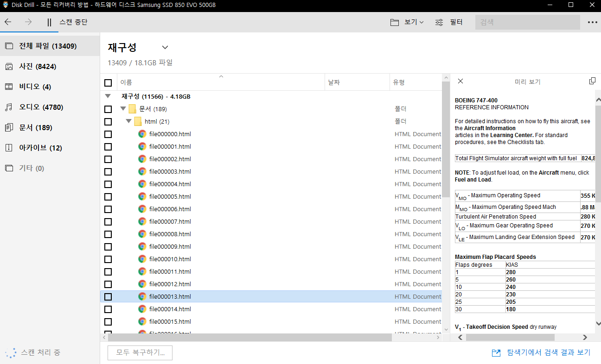Select 기타 (0) category
This screenshot has height=364, width=601.
pos(50,168)
